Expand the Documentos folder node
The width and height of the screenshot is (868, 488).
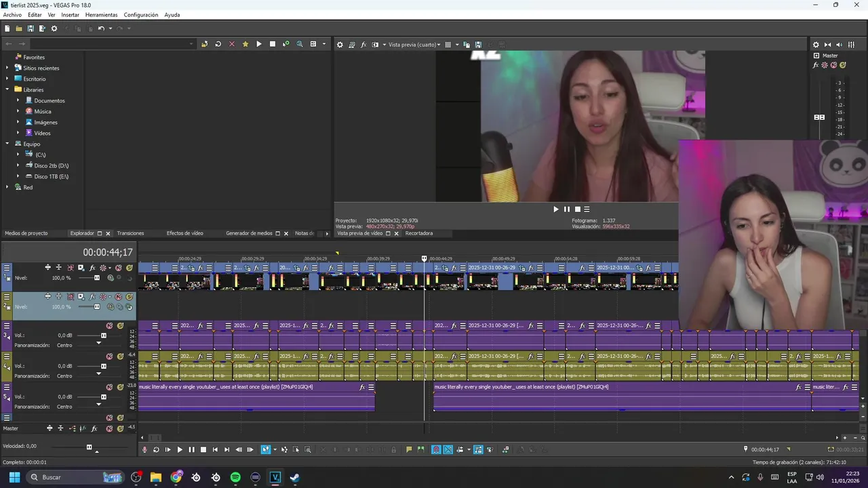click(x=18, y=100)
